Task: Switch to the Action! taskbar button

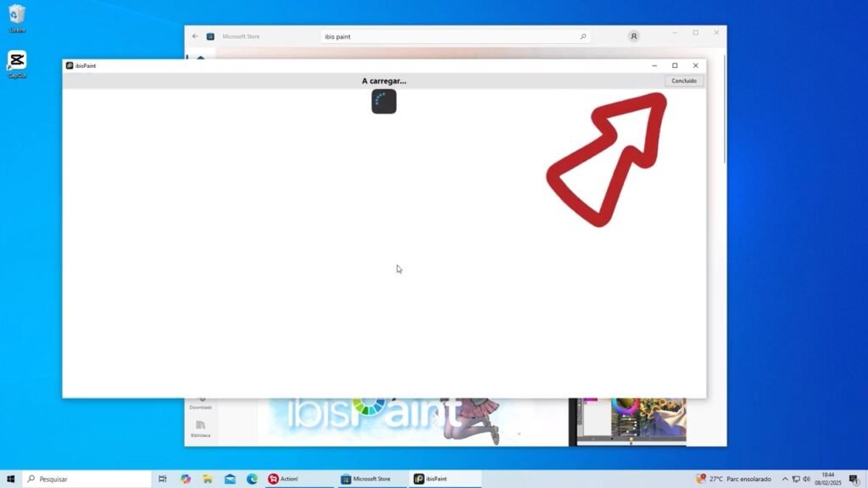Action: click(298, 480)
